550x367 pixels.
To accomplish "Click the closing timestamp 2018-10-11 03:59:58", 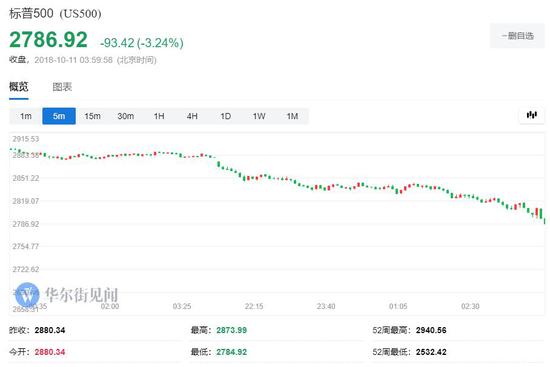I will [x=73, y=60].
